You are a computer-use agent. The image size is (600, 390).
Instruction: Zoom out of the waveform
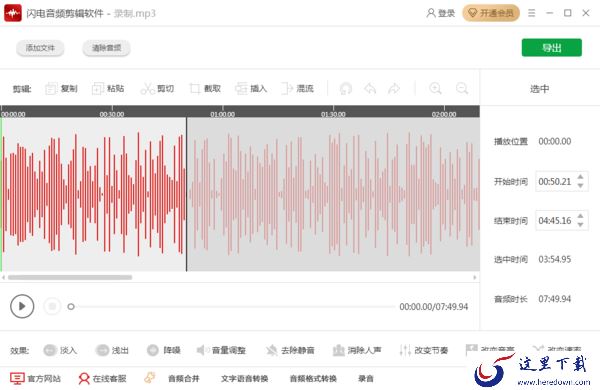pos(462,88)
